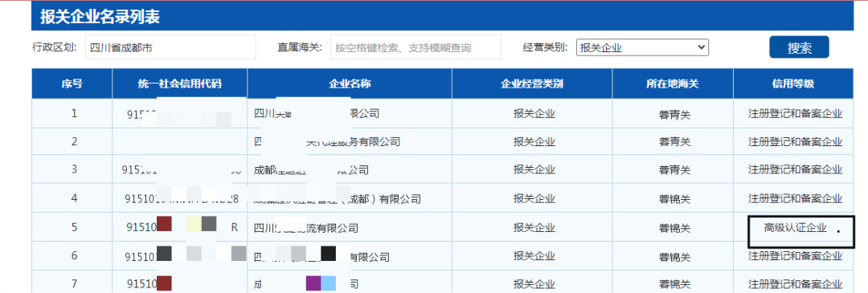Screen dimensions: 868x293
Task: Click 注册登记和备案企业 in row 4
Action: pos(795,198)
